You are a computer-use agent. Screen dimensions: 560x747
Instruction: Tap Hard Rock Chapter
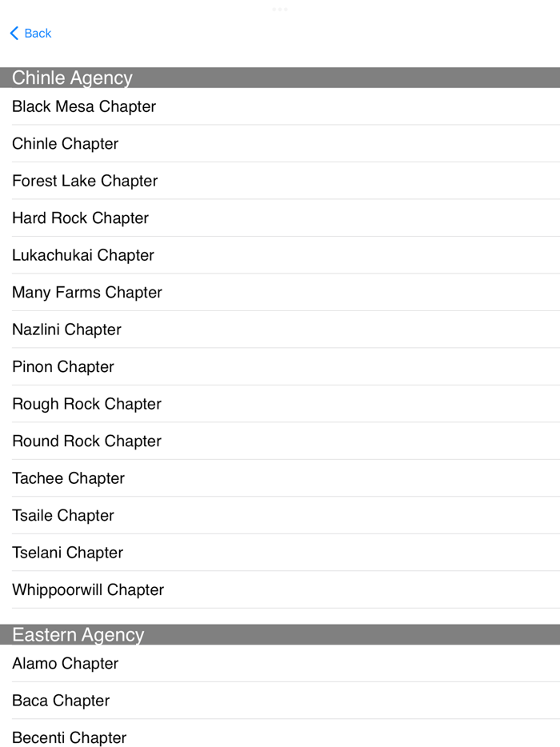click(80, 218)
